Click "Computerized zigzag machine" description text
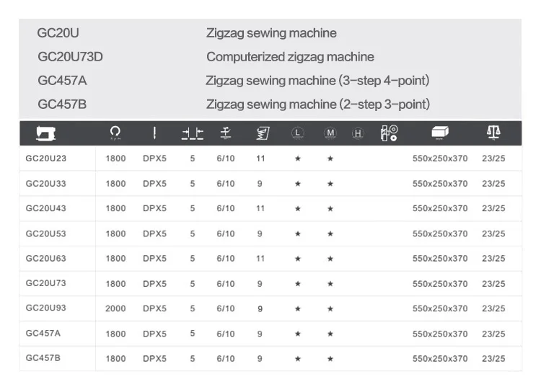The image size is (541, 392). (x=290, y=57)
